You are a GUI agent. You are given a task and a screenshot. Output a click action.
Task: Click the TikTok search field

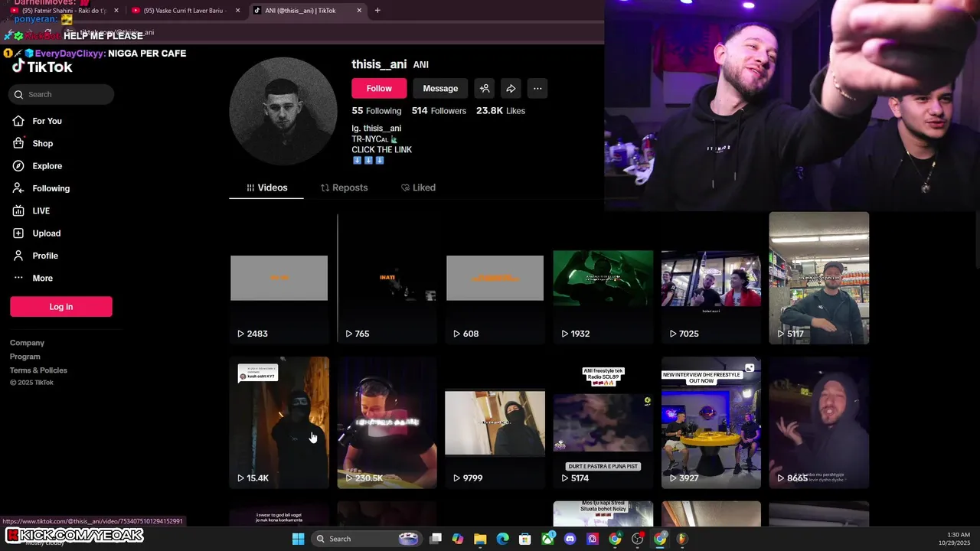tap(62, 94)
